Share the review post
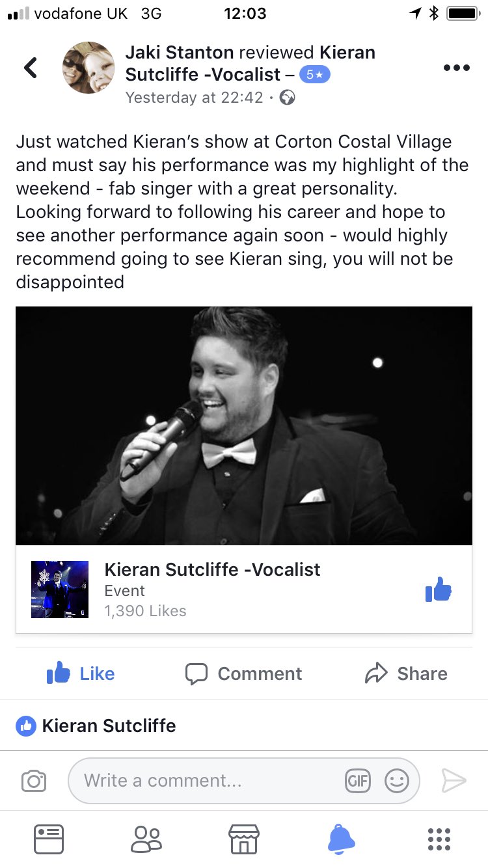Viewport: 488px width, 868px height. pyautogui.click(x=406, y=673)
